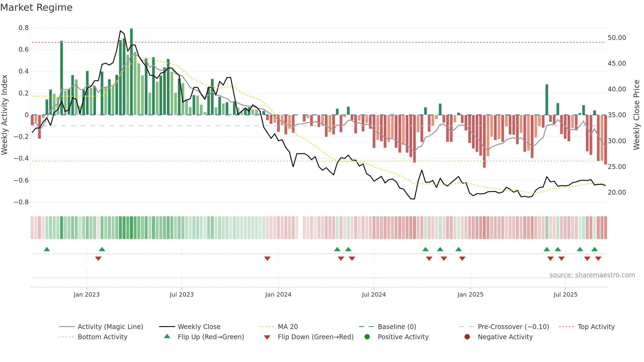Viewport: 644px width, 362px height.
Task: Click the first green flip-up triangle marker
Action: point(47,249)
